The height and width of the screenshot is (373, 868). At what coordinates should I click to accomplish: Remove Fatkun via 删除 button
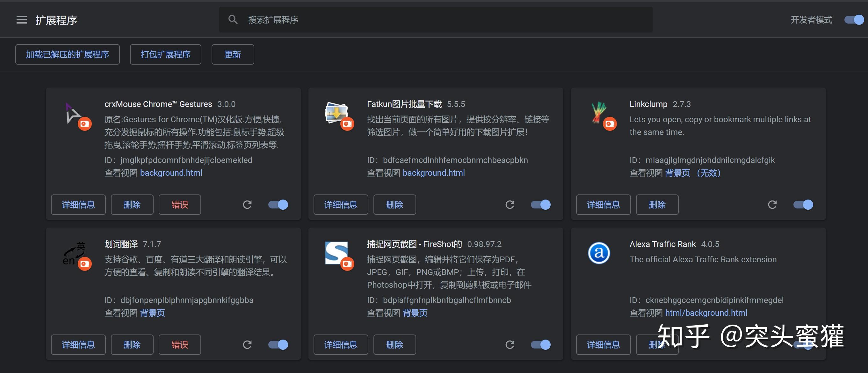tap(394, 205)
